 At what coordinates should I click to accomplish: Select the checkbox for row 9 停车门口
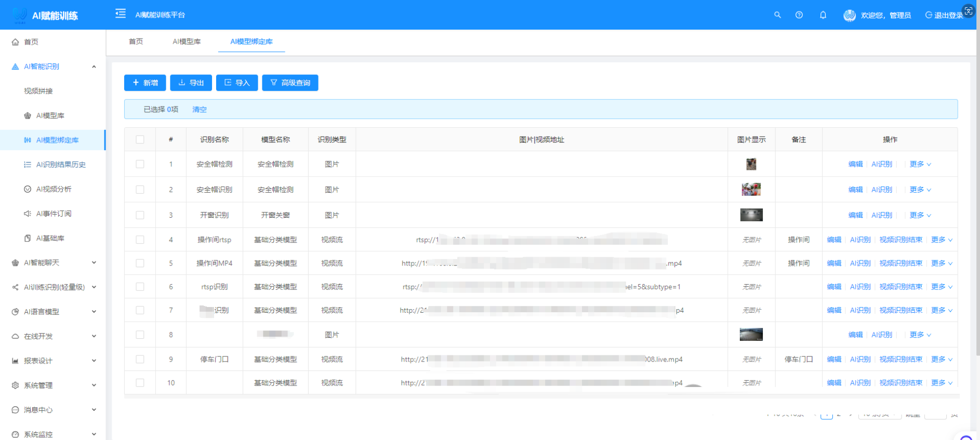coord(140,359)
